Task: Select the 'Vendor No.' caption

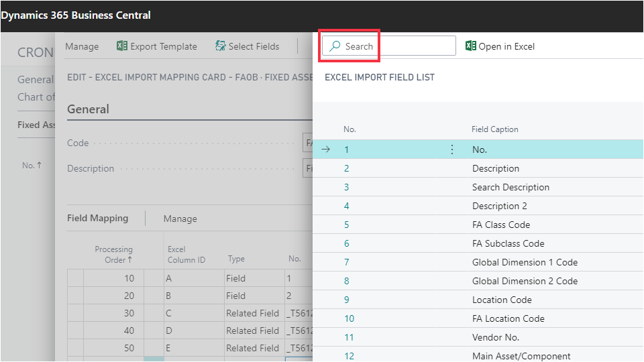Action: [x=496, y=338]
